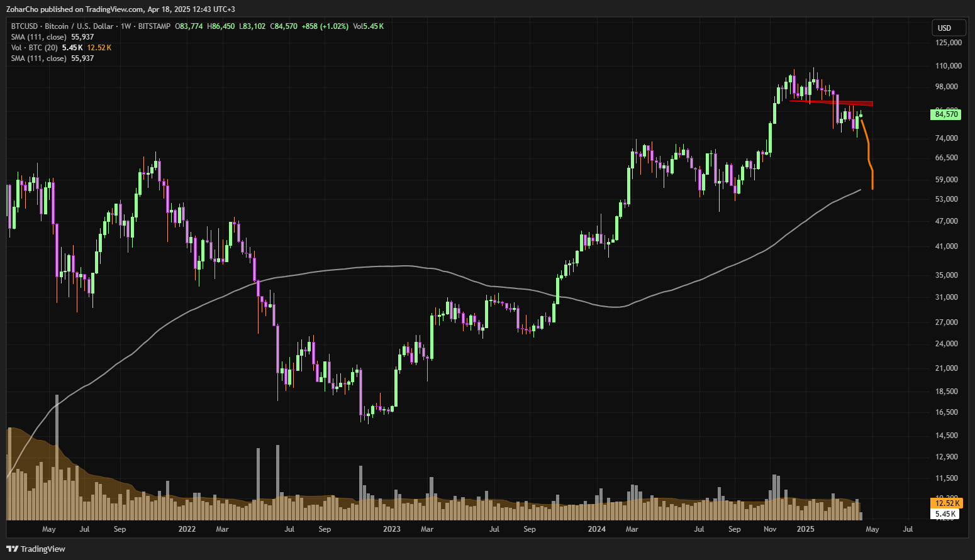The image size is (975, 560).
Task: Click the 66,500 price axis label
Action: click(x=947, y=158)
